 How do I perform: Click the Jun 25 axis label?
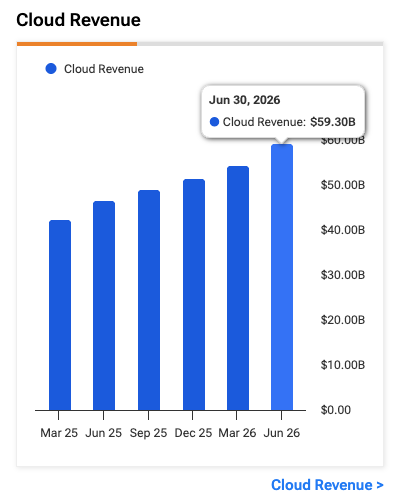(x=103, y=433)
